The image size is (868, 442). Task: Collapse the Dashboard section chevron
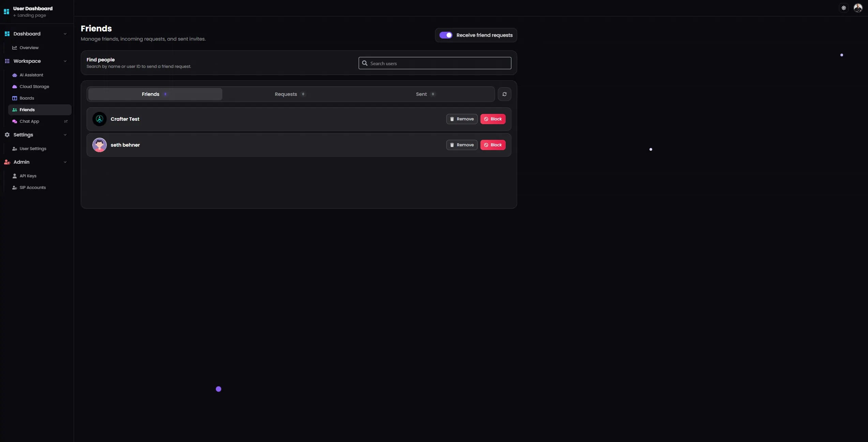click(x=65, y=34)
